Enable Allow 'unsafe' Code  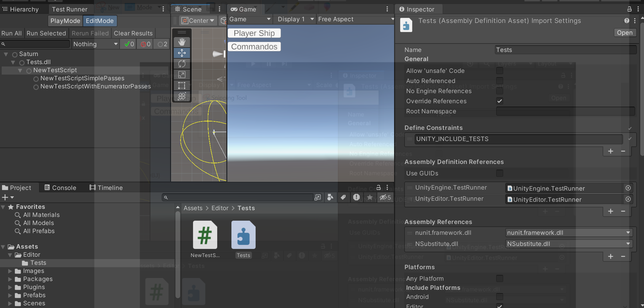[x=500, y=71]
